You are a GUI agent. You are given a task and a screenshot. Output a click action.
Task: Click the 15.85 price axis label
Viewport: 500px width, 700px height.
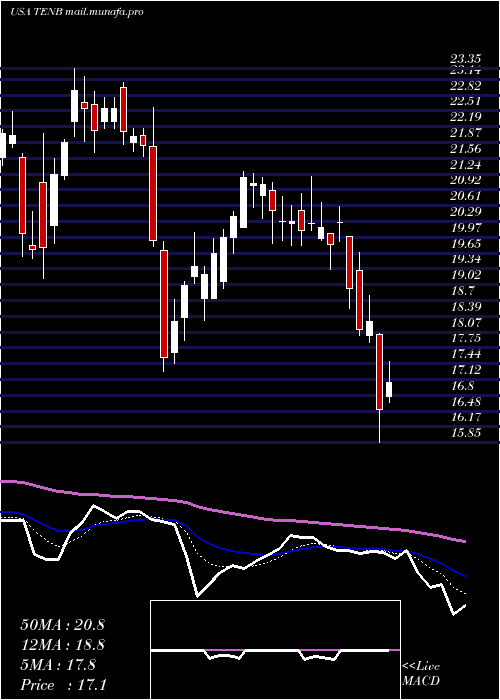pos(465,433)
